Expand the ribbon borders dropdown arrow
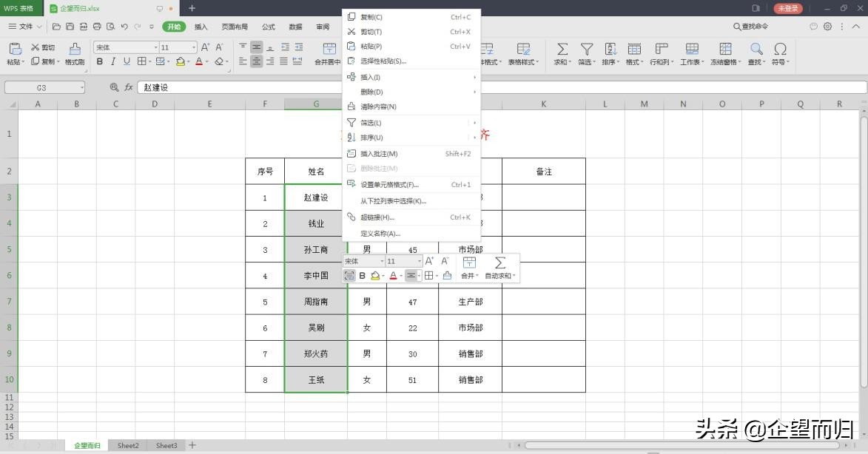Screen dimensions: 868x454 click(x=150, y=62)
